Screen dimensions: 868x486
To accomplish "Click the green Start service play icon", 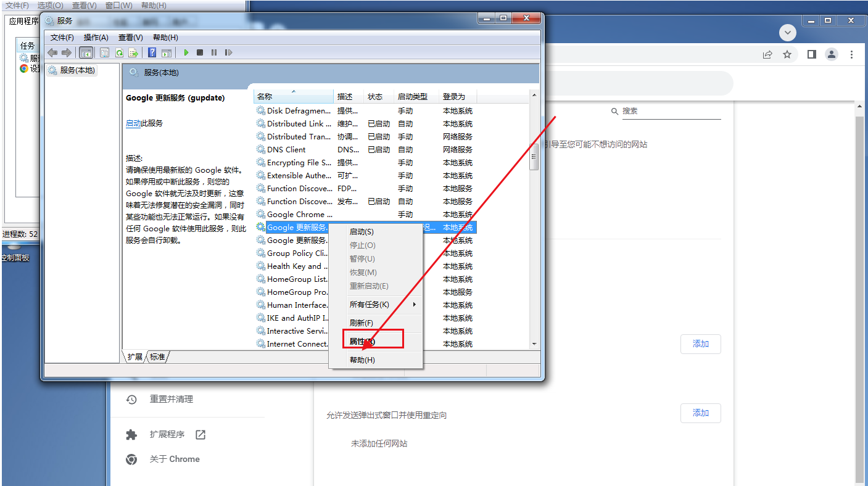I will [x=186, y=52].
